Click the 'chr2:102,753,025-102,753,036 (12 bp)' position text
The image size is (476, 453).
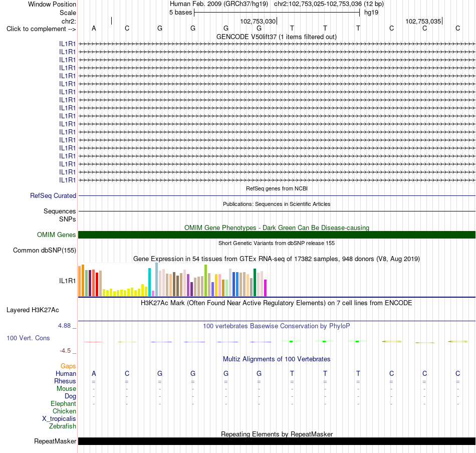[x=329, y=4]
